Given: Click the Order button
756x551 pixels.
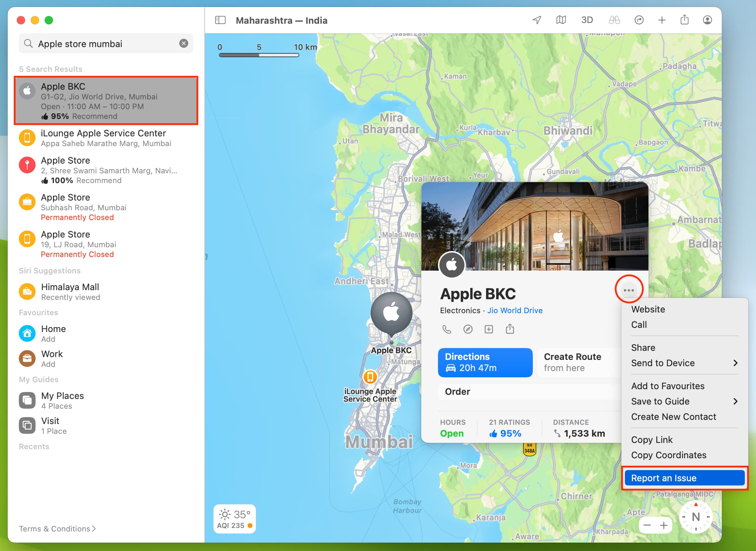Looking at the screenshot, I should click(x=529, y=392).
